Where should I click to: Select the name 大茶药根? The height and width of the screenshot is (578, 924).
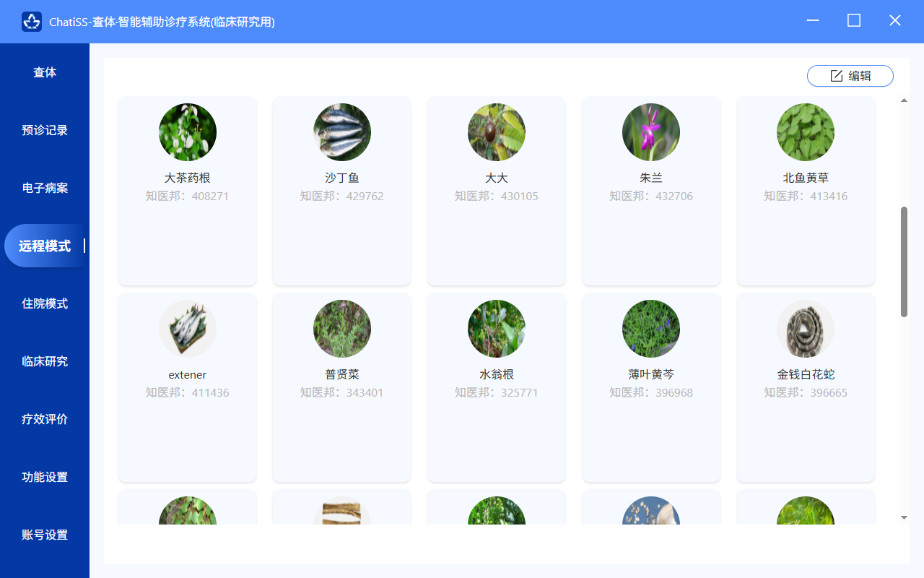(188, 178)
